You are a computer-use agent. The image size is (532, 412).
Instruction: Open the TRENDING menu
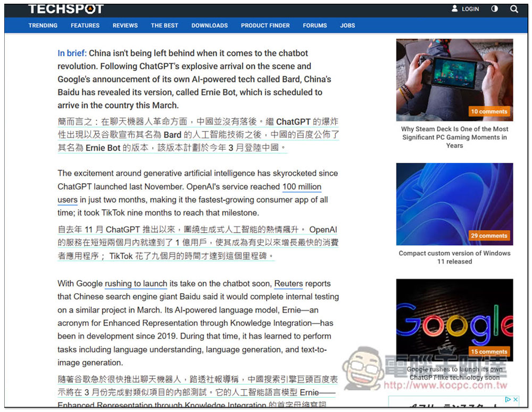click(x=43, y=26)
